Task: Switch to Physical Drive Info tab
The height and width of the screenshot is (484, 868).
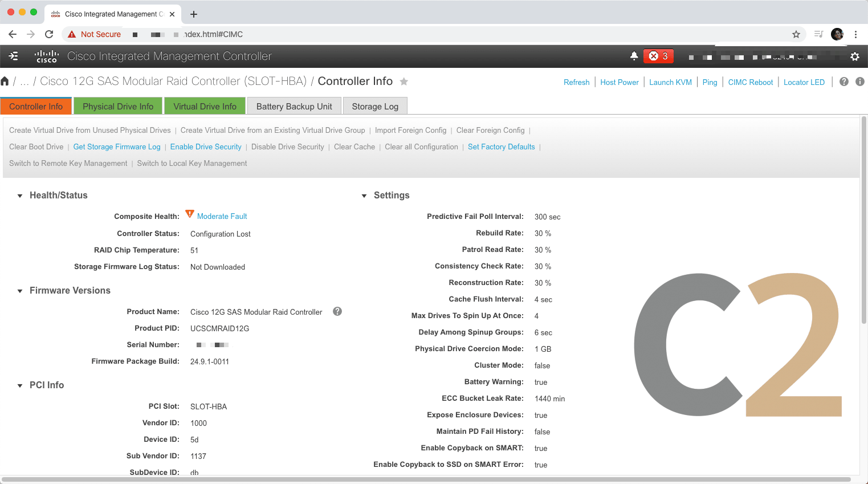Action: click(x=118, y=106)
